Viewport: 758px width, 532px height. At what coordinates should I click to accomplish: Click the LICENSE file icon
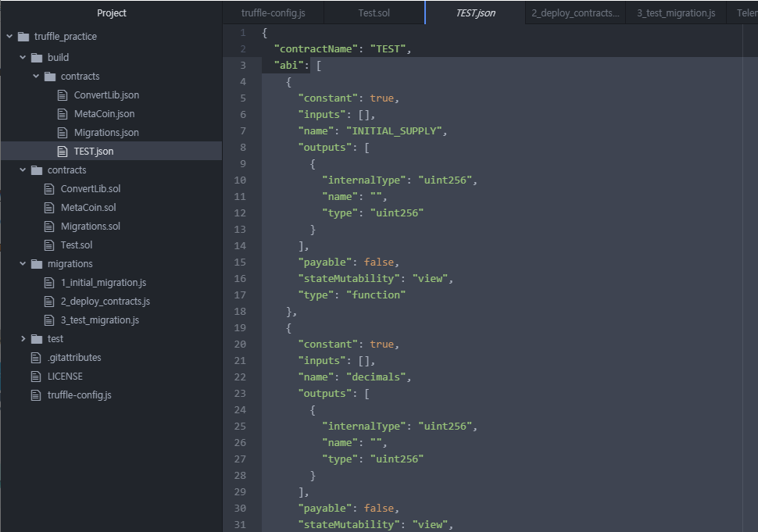click(x=36, y=377)
